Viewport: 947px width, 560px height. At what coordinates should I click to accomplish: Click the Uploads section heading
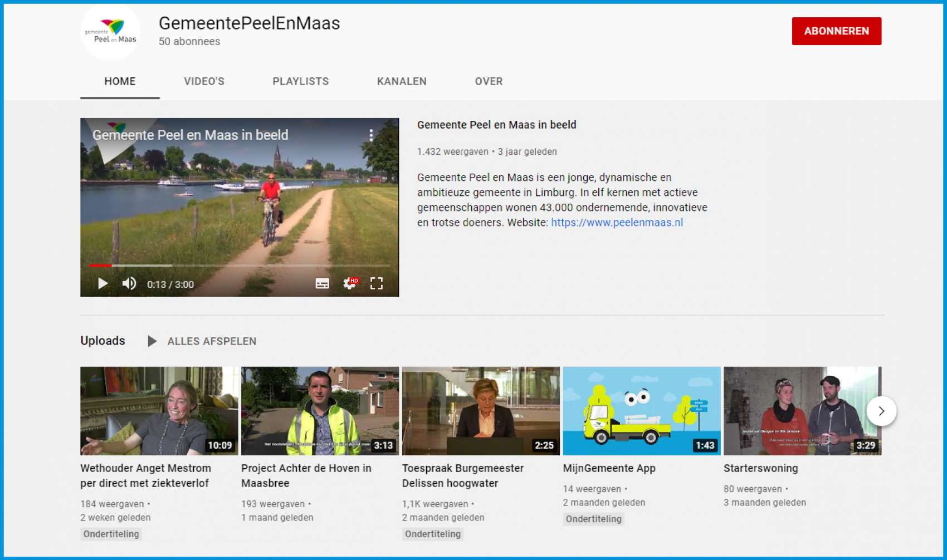pyautogui.click(x=102, y=341)
